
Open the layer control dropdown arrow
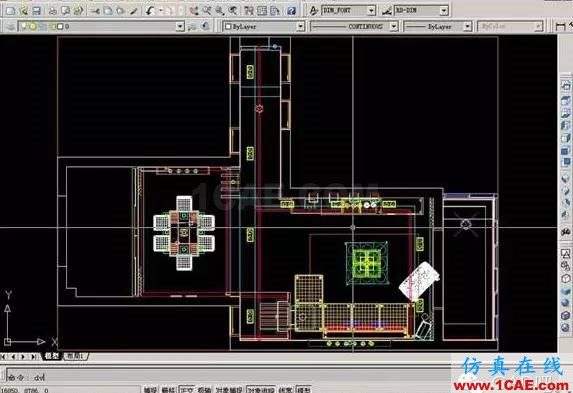tap(180, 26)
